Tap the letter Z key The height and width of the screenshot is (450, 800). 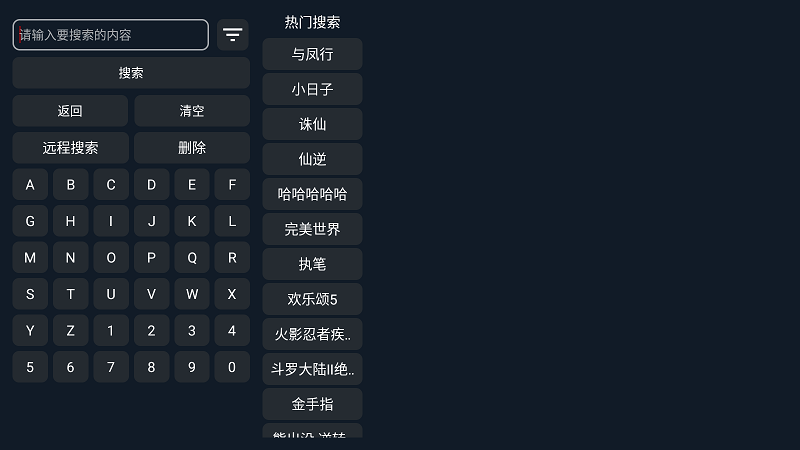click(x=70, y=331)
